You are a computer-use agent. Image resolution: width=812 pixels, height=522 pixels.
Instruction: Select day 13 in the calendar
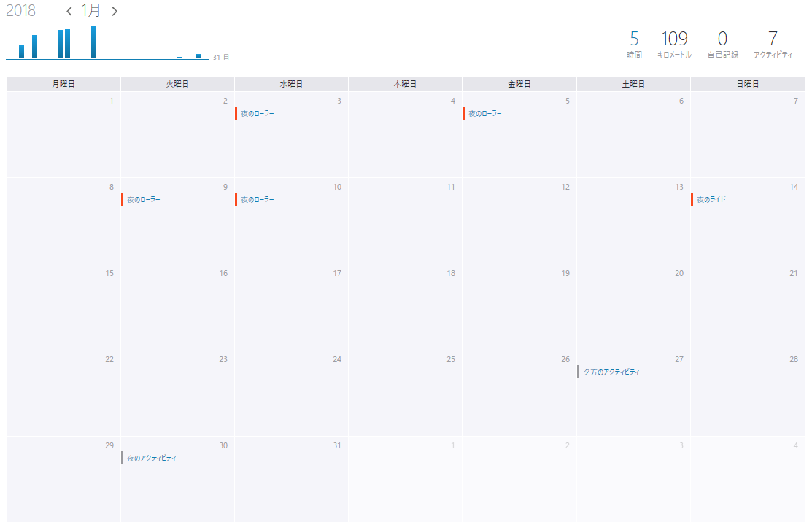click(x=633, y=220)
